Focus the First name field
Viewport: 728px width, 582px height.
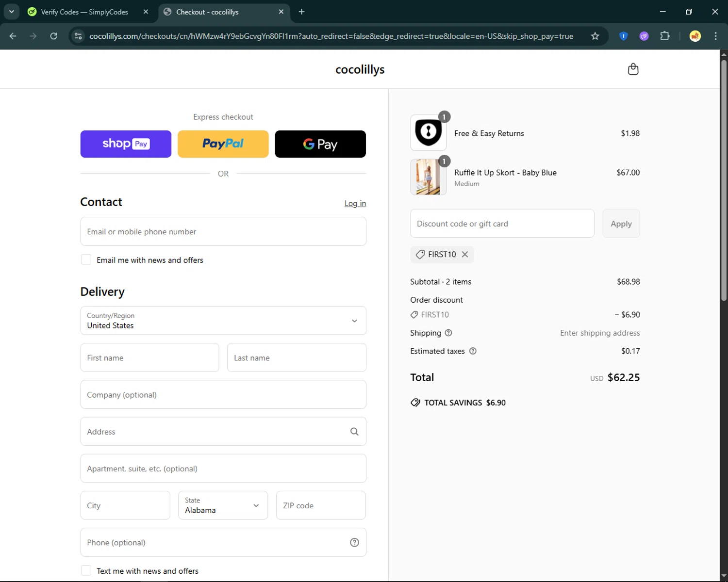(149, 357)
